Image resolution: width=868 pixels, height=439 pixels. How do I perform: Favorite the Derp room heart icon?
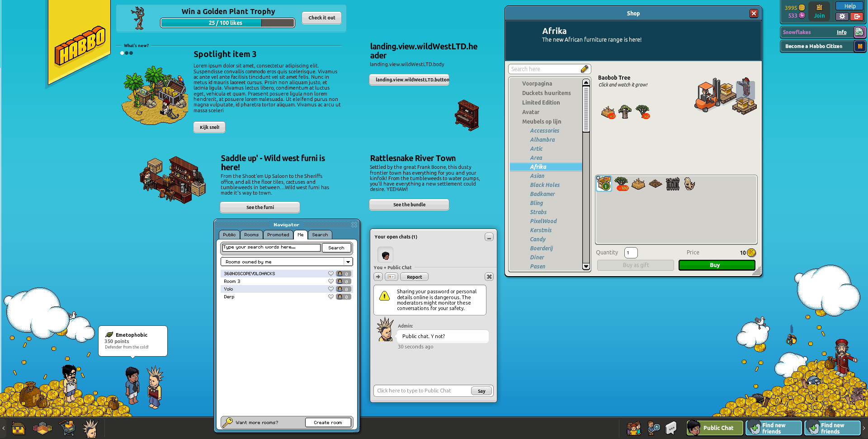(331, 297)
